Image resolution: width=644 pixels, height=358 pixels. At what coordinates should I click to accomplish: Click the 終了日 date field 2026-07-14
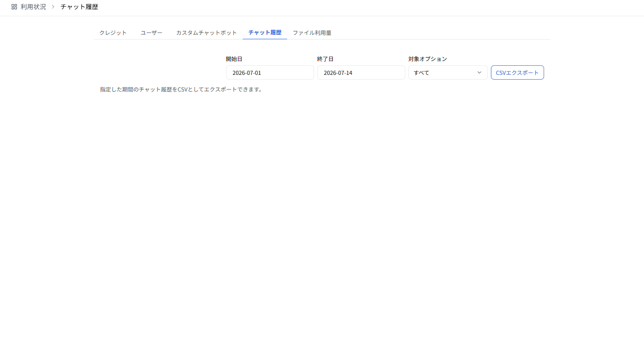pos(361,72)
